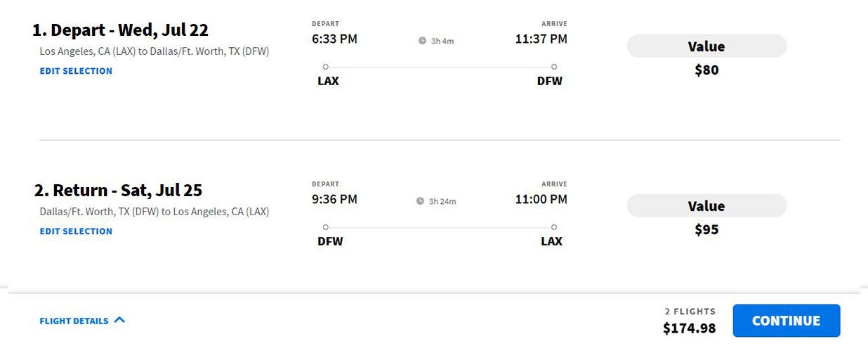Click the LAX origin dot on departing route
Screen dimensions: 868x346
coord(325,67)
